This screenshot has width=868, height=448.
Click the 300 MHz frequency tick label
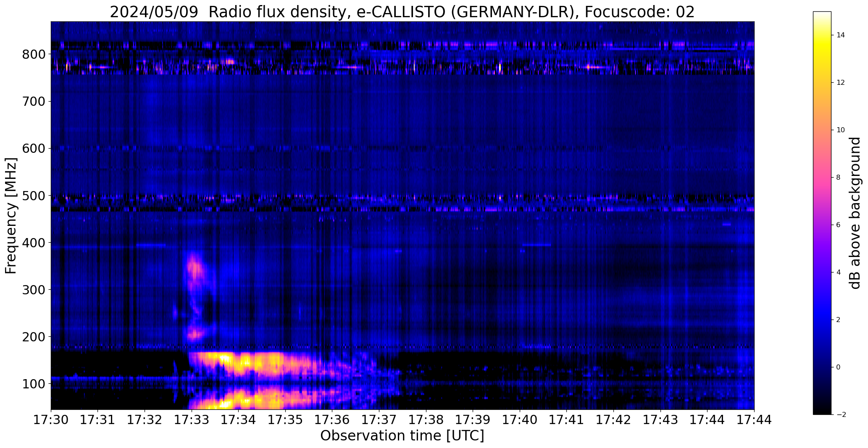[33, 290]
